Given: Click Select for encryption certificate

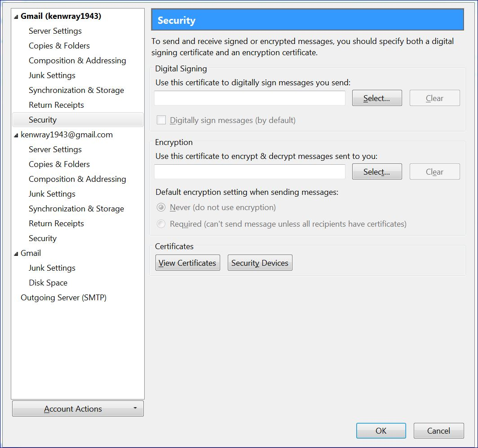Looking at the screenshot, I should click(376, 172).
